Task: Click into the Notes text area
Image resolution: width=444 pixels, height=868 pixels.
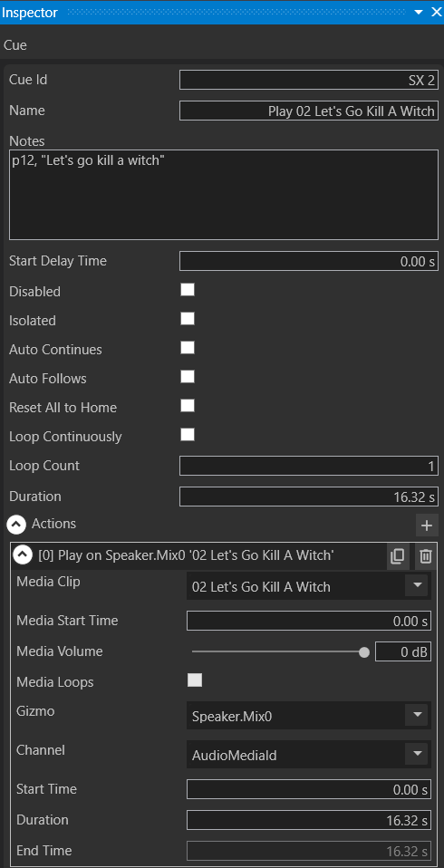Action: [x=224, y=194]
